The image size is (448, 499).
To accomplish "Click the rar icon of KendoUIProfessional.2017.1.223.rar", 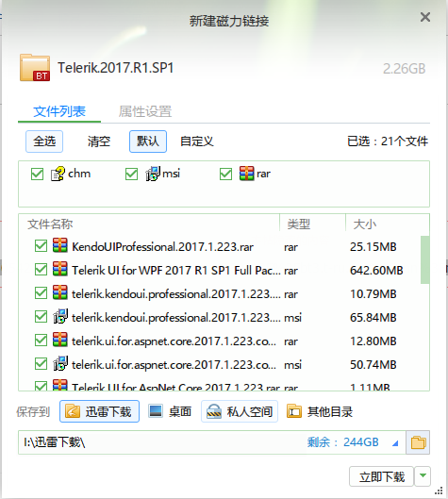I will click(x=60, y=245).
